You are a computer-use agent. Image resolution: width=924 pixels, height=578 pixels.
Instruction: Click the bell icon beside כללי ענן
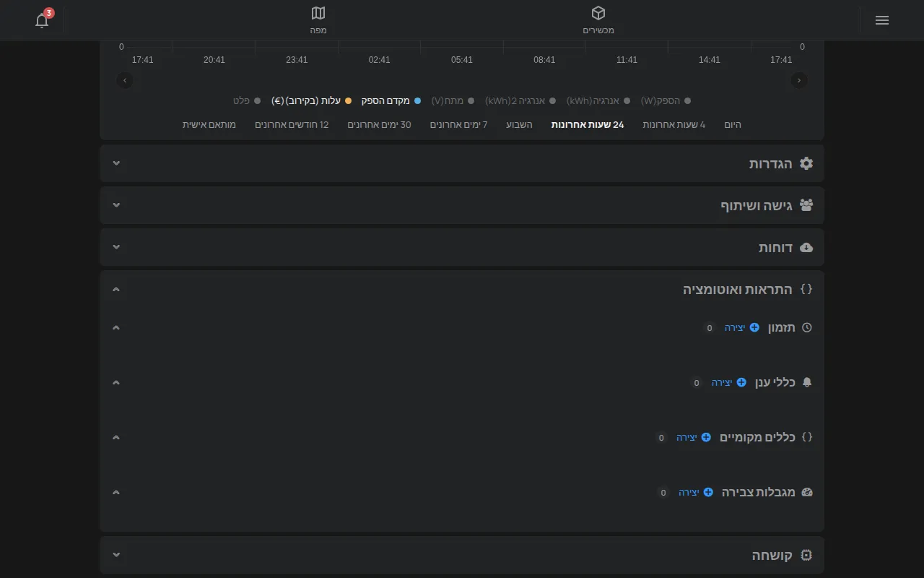807,382
